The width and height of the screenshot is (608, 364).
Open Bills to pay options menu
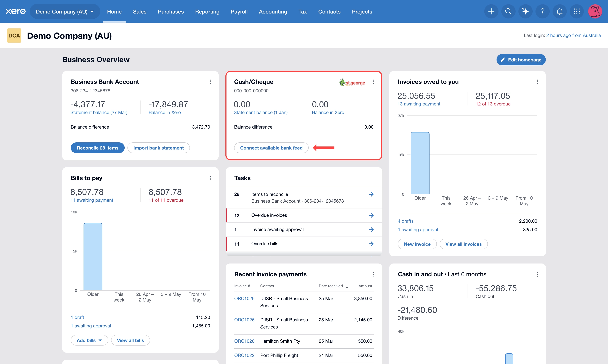210,178
